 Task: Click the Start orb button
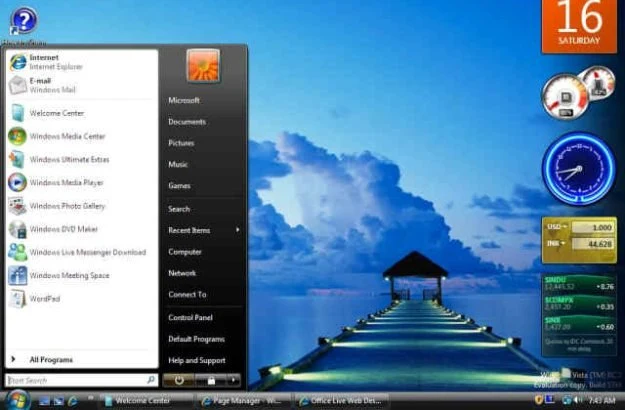[17, 400]
